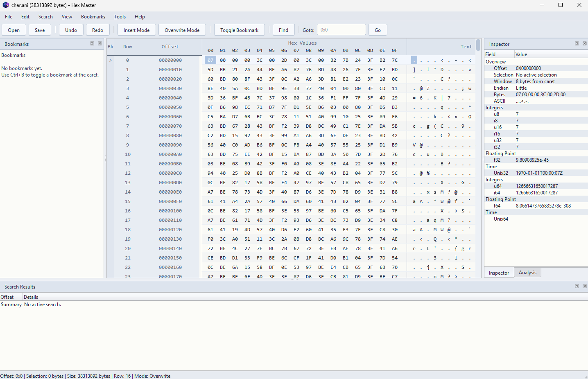Float the Bookmarks panel

coord(92,43)
